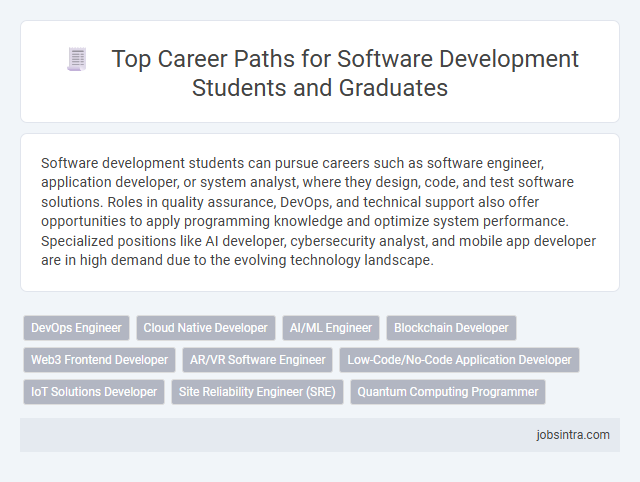Click the IoT Solutions Developer tag

(94, 392)
